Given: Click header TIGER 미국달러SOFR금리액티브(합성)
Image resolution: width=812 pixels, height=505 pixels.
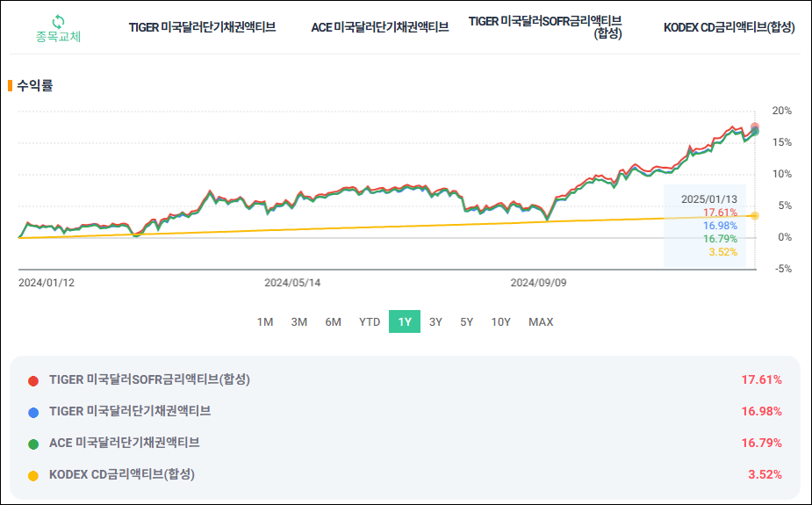Looking at the screenshot, I should [545, 27].
